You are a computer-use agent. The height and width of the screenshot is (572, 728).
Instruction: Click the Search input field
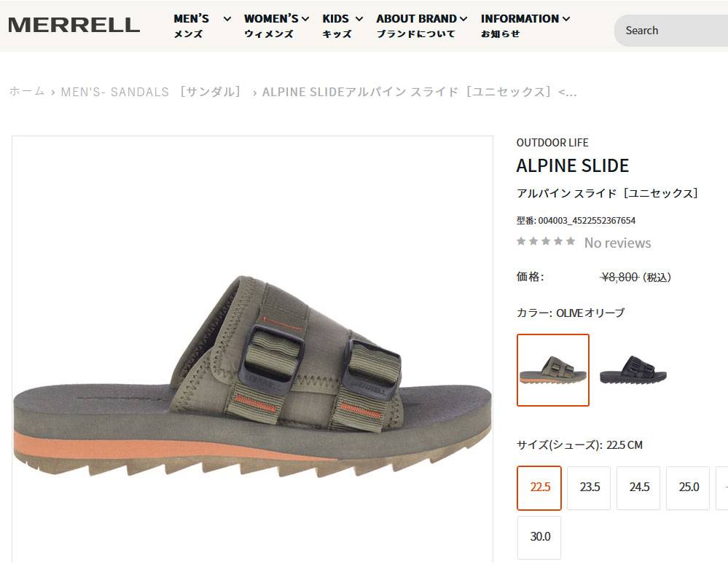[671, 31]
